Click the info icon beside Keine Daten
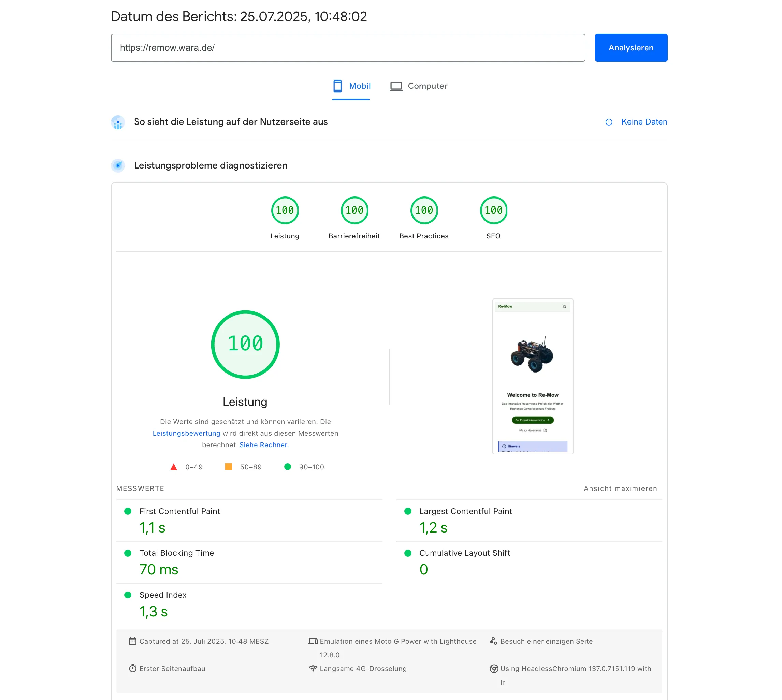Viewport: 782px width, 700px height. click(x=609, y=122)
